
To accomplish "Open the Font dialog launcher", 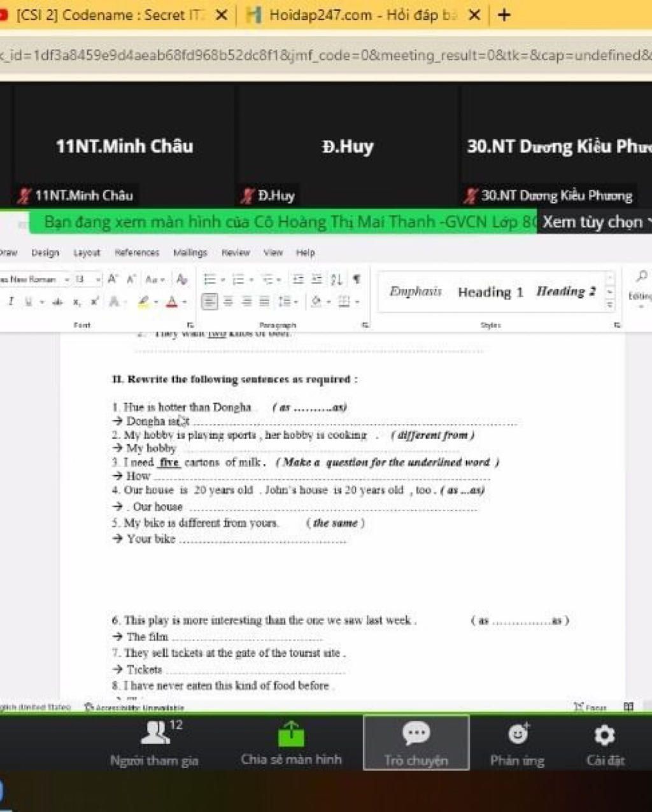I will [190, 325].
